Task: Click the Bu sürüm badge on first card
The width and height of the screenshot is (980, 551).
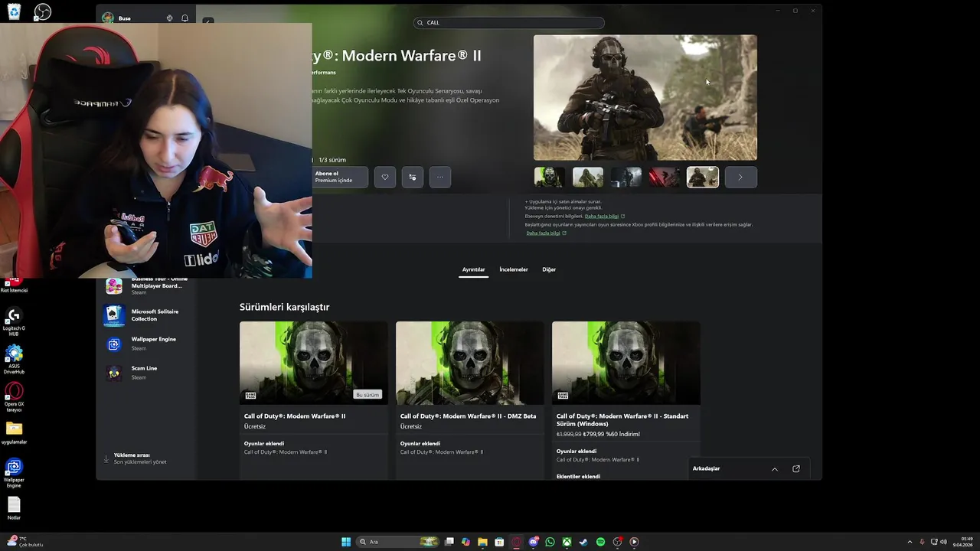Action: [367, 395]
